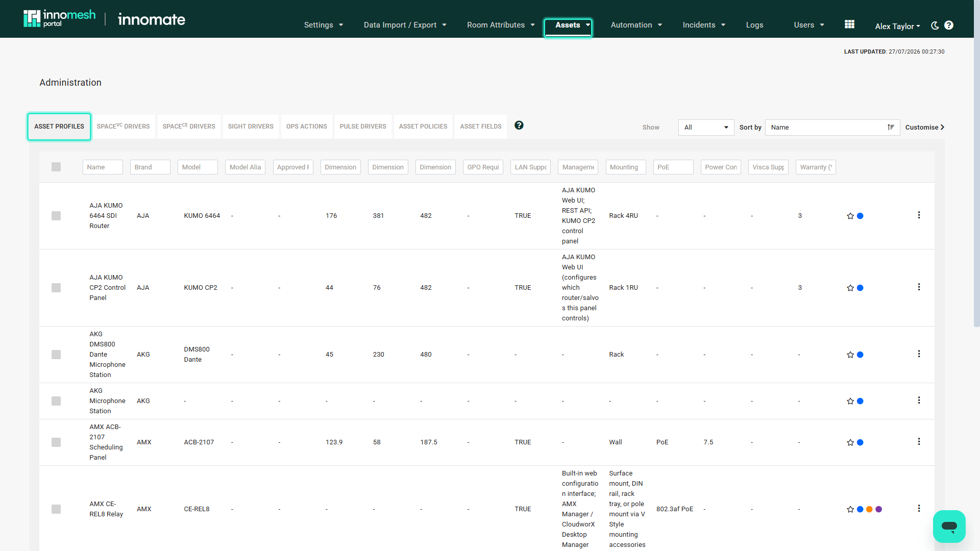
Task: Click purple dot on CE-REL8 Relay row
Action: click(878, 509)
